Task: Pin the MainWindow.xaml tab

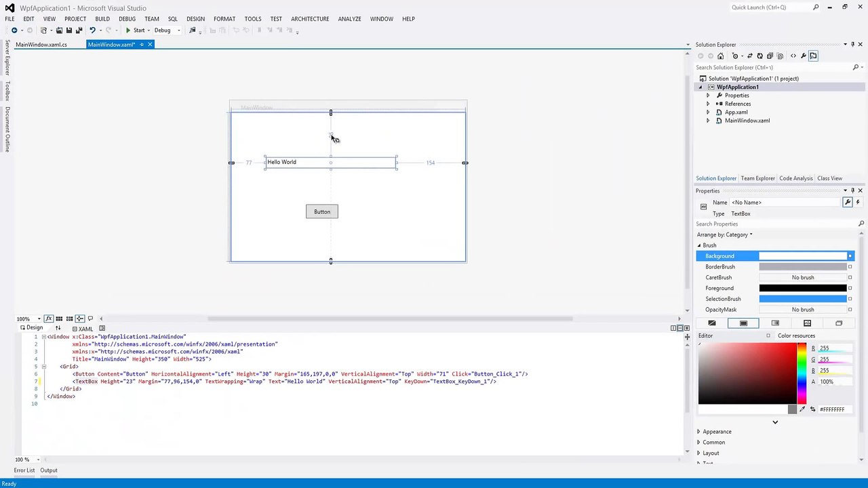Action: click(141, 45)
